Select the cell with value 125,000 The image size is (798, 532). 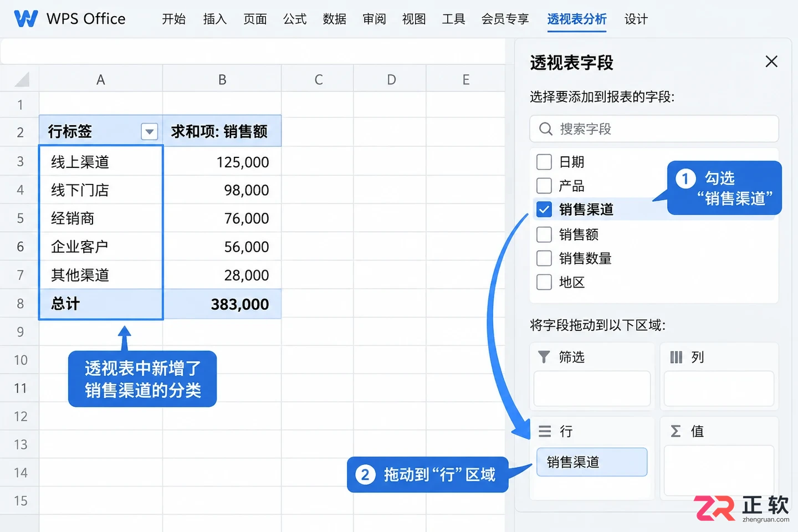point(222,162)
